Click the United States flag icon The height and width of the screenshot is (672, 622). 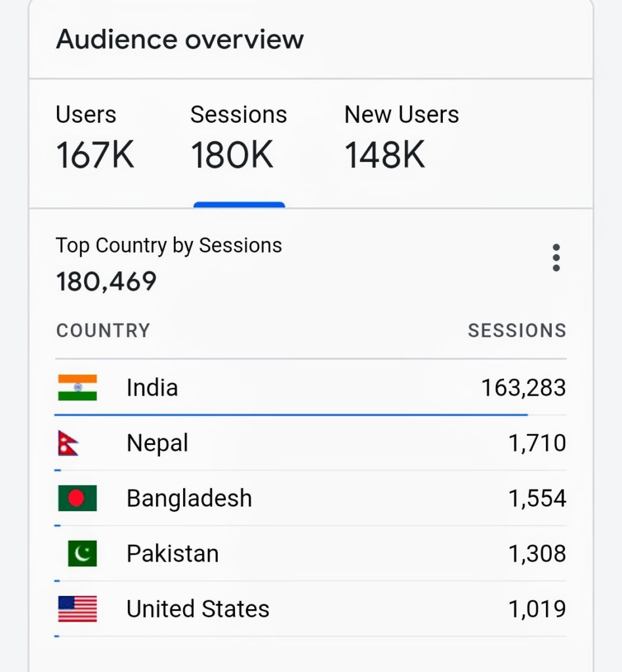coord(77,609)
